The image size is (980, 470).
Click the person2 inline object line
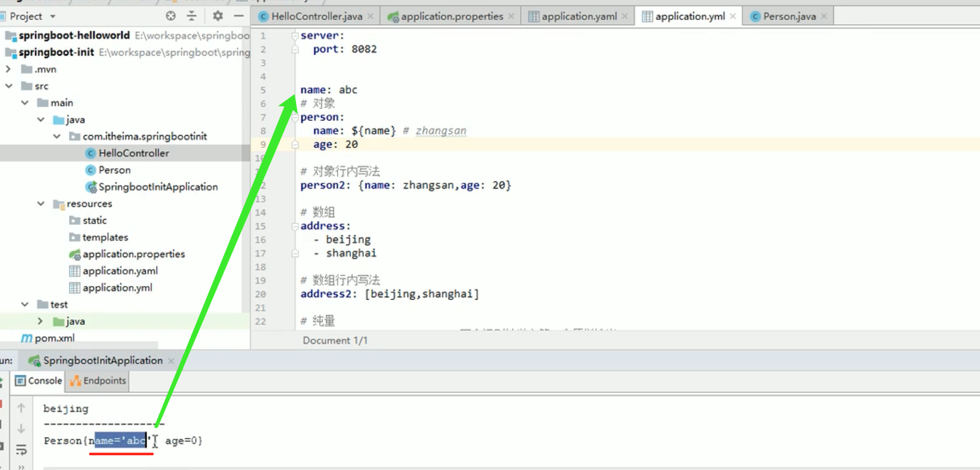click(406, 185)
